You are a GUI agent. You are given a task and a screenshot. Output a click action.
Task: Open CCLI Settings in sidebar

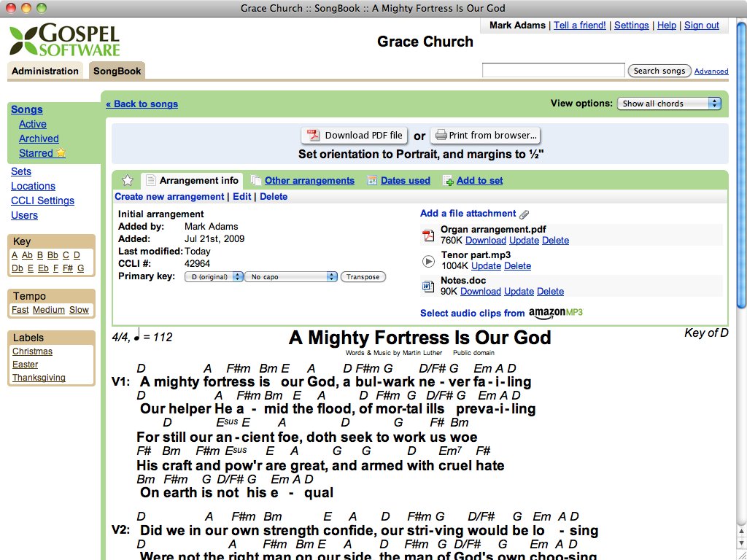tap(42, 201)
